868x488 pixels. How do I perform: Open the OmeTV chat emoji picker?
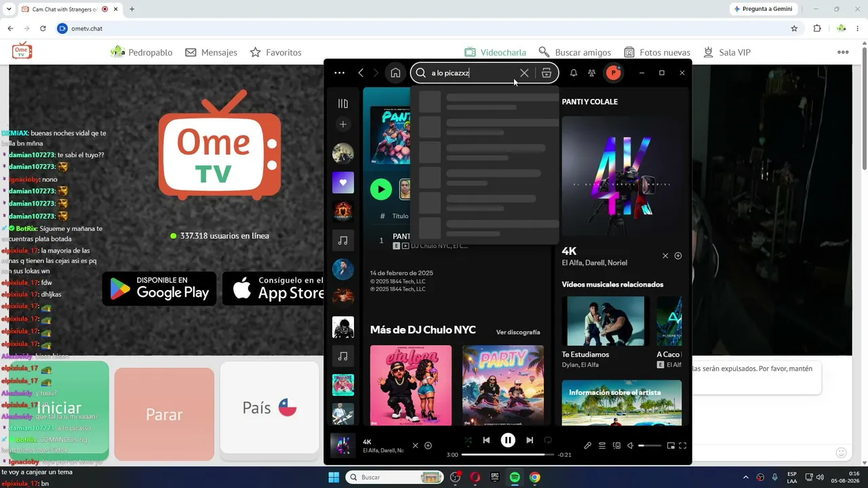coord(842,453)
